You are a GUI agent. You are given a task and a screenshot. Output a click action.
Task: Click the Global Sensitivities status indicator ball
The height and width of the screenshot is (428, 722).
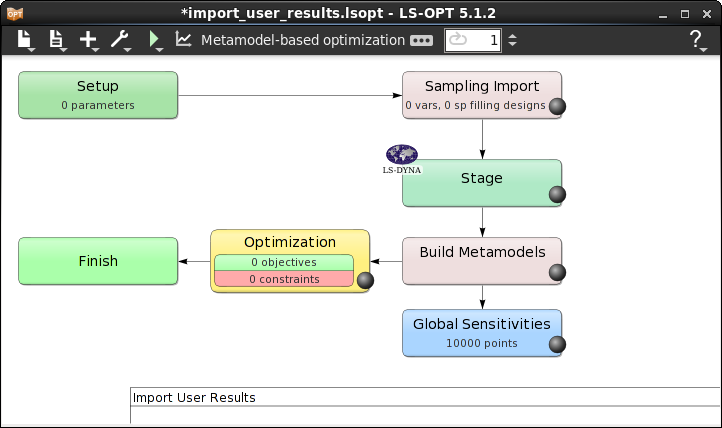(557, 344)
